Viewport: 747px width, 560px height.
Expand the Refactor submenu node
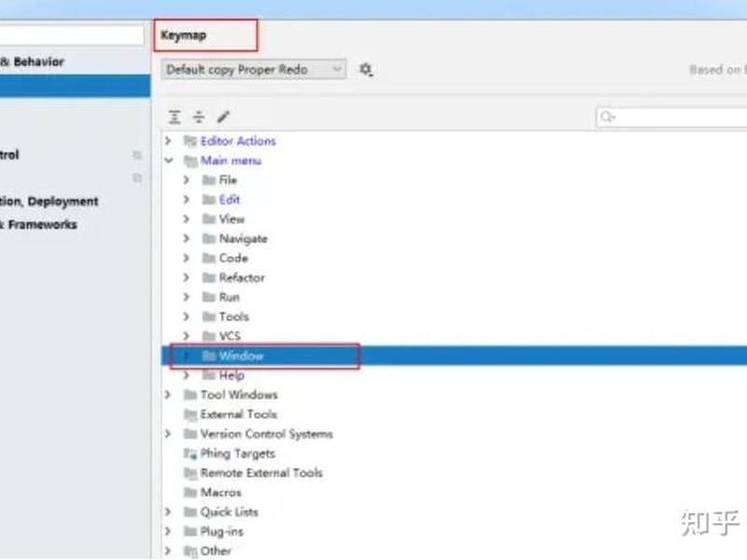(186, 277)
